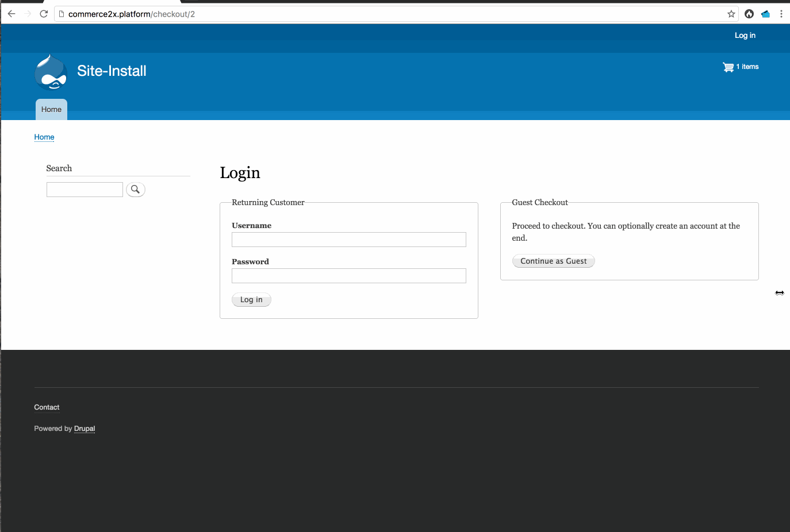
Task: Click the page info icon in address bar
Action: [62, 14]
